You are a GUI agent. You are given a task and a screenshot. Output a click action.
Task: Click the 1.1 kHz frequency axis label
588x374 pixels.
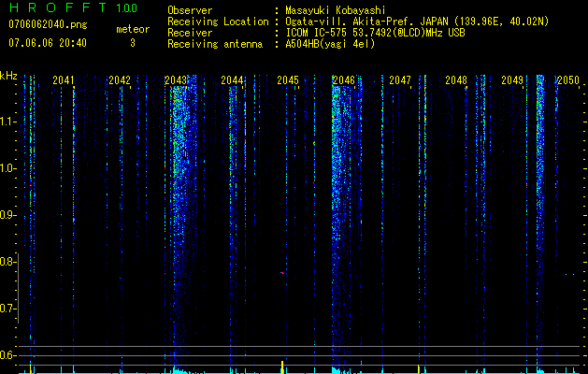pyautogui.click(x=7, y=122)
